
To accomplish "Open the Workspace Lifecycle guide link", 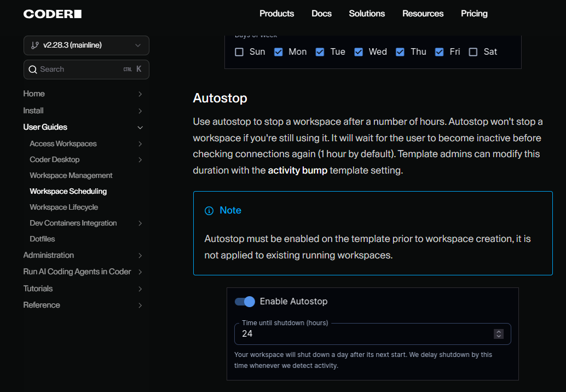I will [x=64, y=207].
